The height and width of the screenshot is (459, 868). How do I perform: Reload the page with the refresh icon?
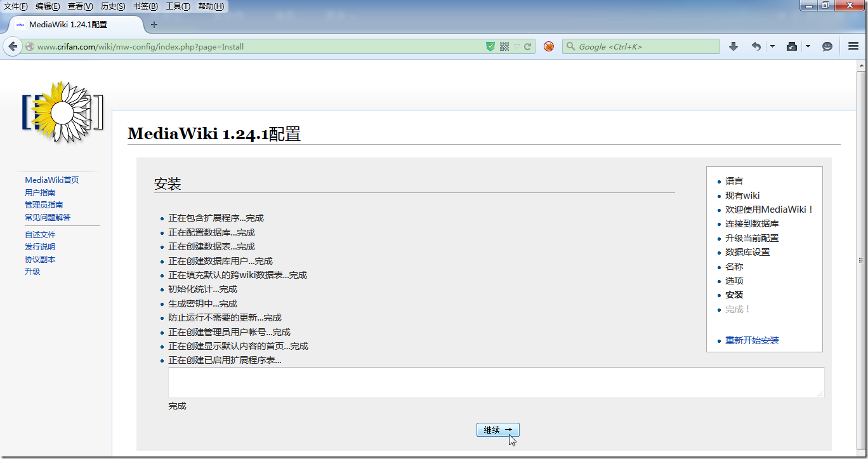click(527, 46)
